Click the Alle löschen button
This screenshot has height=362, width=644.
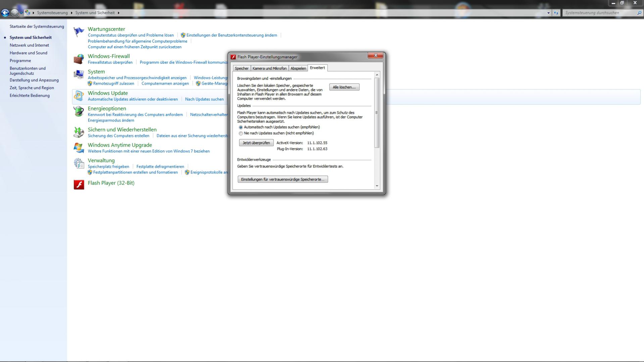coord(344,87)
